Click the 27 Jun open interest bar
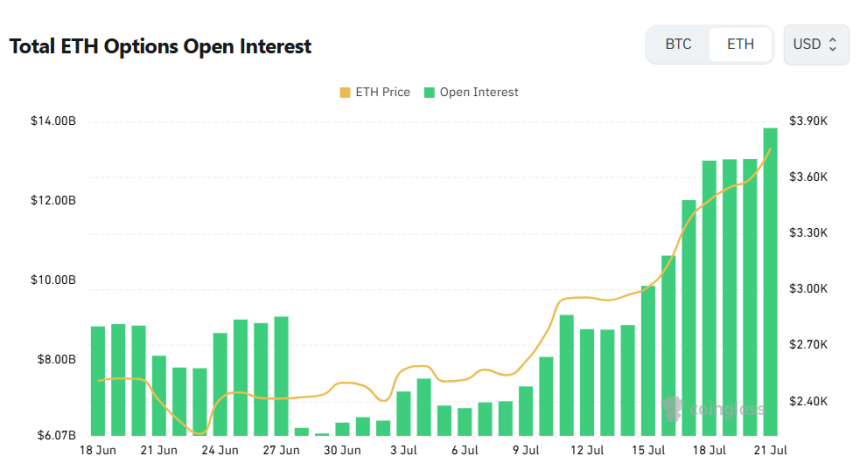This screenshot has height=456, width=860. point(281,376)
